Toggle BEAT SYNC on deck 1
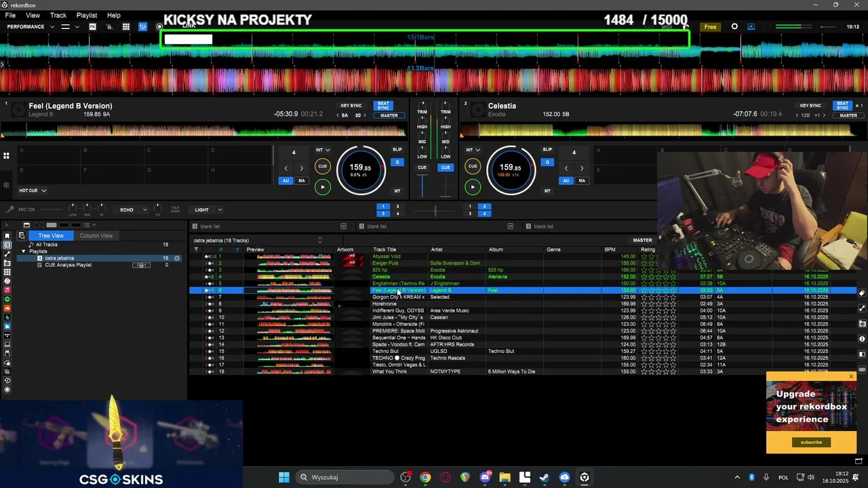 click(383, 106)
